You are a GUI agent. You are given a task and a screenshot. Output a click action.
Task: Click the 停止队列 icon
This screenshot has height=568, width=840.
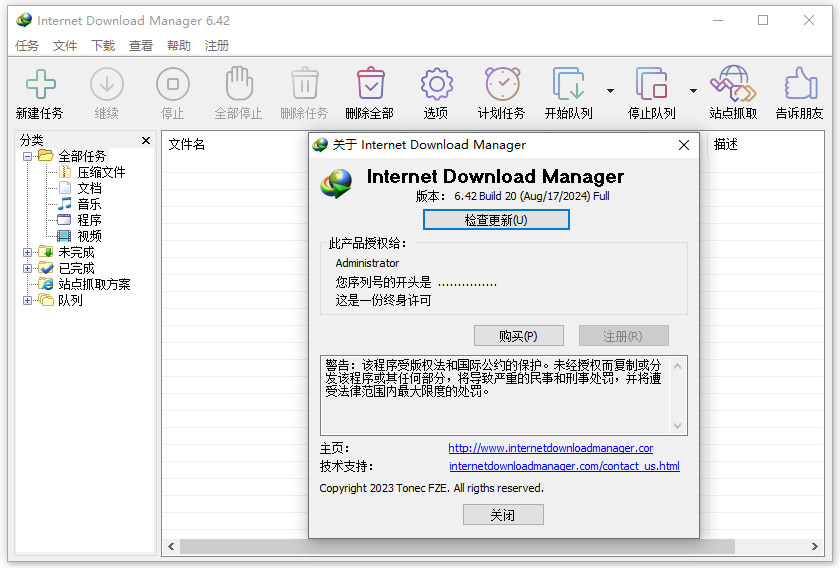pos(651,84)
